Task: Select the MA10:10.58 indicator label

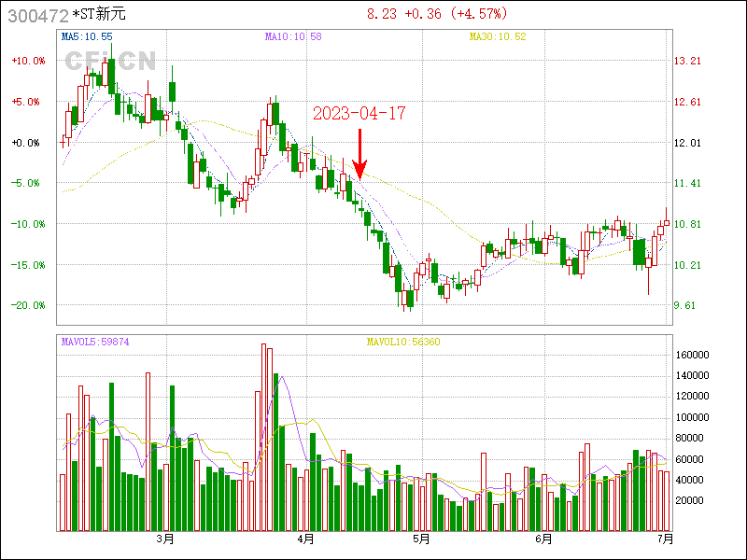Action: (293, 36)
